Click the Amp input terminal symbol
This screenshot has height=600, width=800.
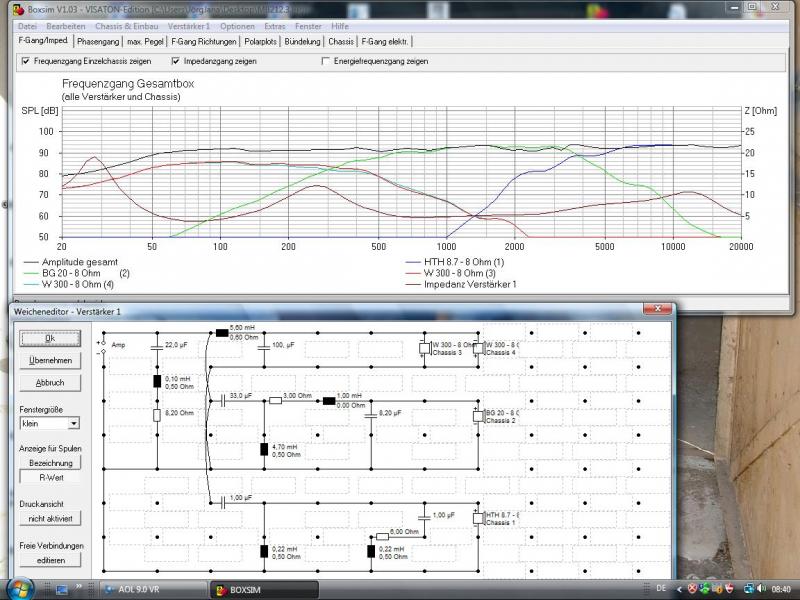(103, 347)
